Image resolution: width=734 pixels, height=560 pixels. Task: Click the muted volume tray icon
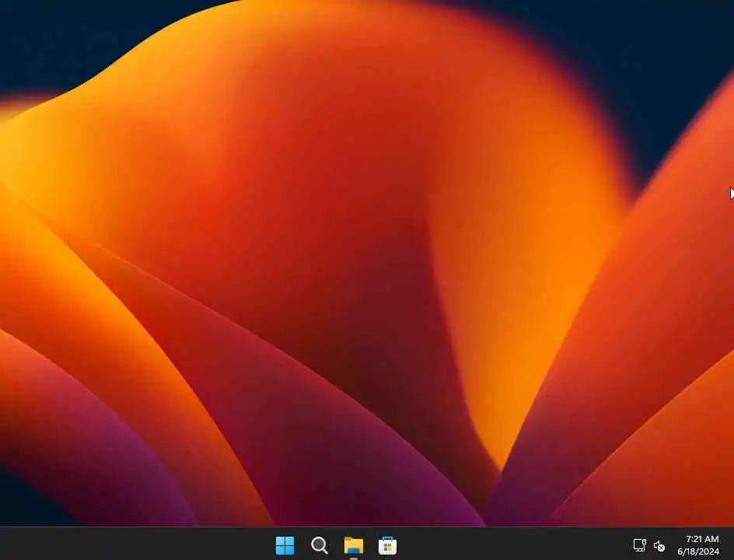tap(659, 546)
